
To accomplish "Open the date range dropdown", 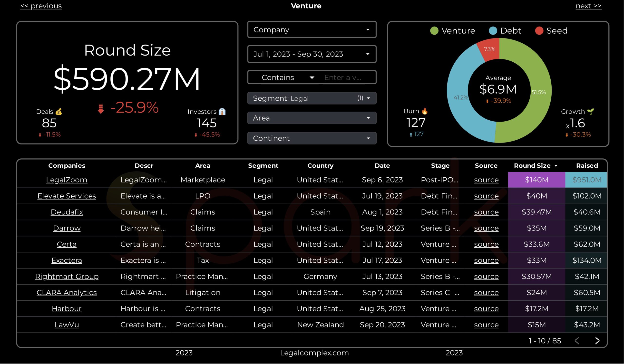I will 312,54.
